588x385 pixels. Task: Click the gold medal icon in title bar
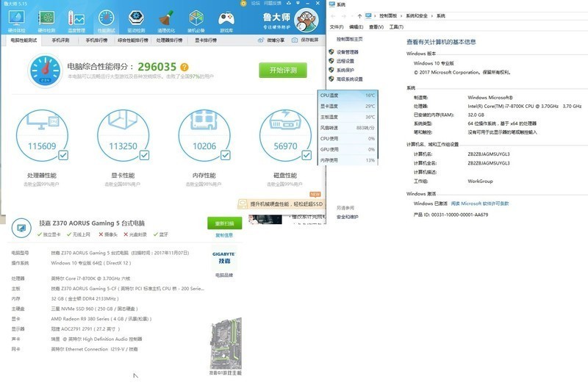point(244,4)
